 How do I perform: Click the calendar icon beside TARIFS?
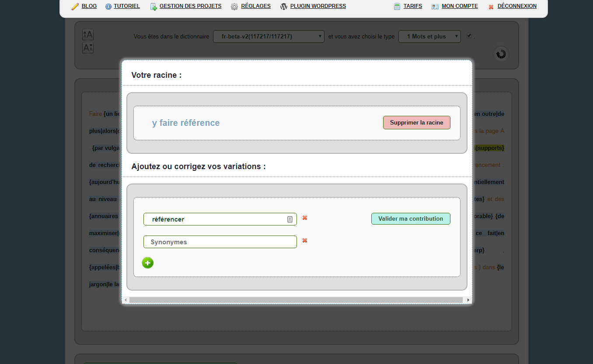(397, 7)
